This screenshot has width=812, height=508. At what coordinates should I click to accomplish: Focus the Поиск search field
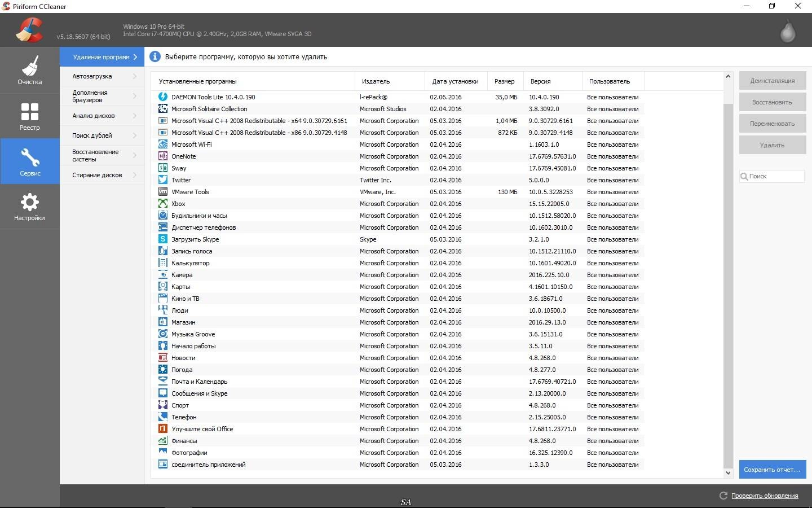coord(772,176)
